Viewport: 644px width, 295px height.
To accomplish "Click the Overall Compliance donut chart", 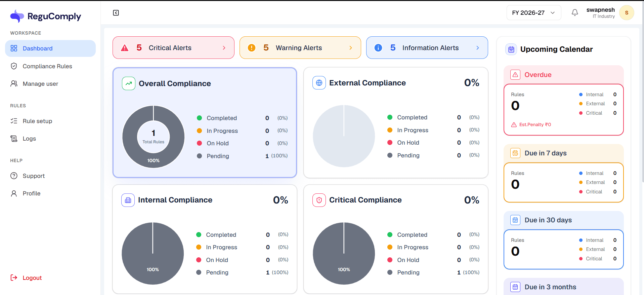I will tap(154, 137).
